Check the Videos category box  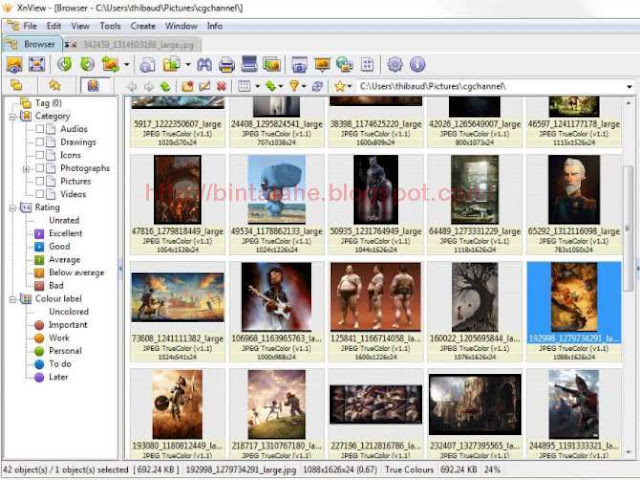[40, 194]
